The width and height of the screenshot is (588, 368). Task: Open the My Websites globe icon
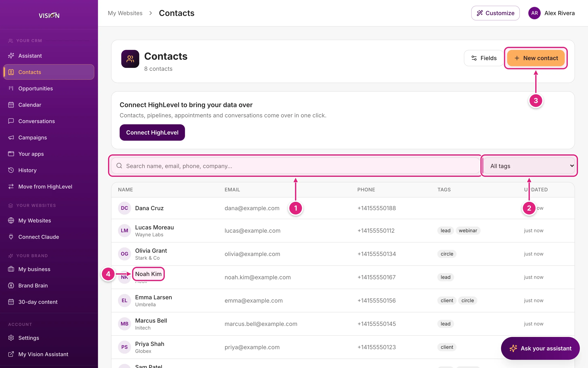(11, 221)
